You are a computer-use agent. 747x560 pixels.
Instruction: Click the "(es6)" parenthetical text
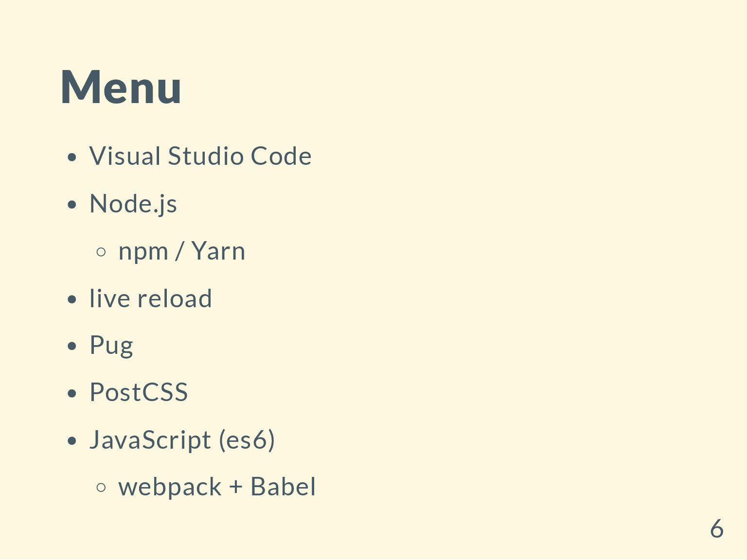pyautogui.click(x=247, y=440)
